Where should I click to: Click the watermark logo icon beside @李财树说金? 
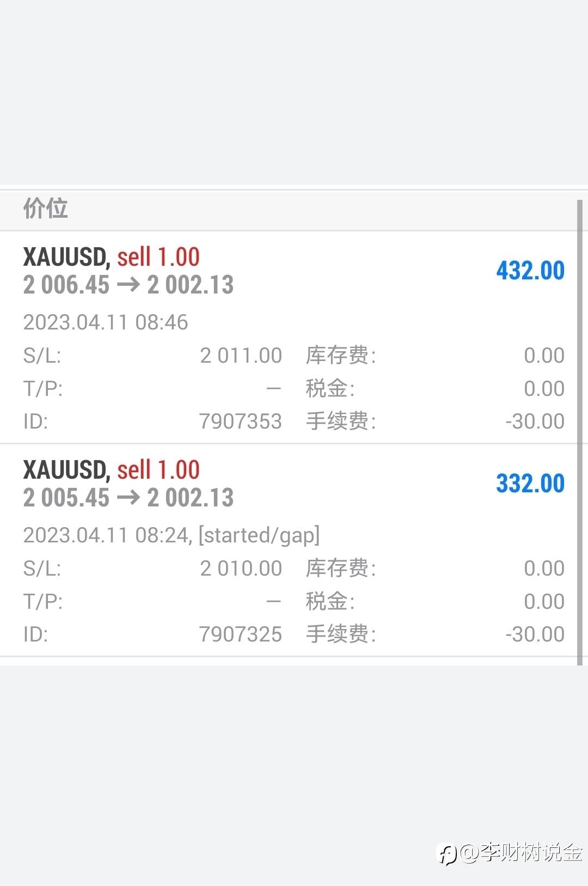point(448,853)
